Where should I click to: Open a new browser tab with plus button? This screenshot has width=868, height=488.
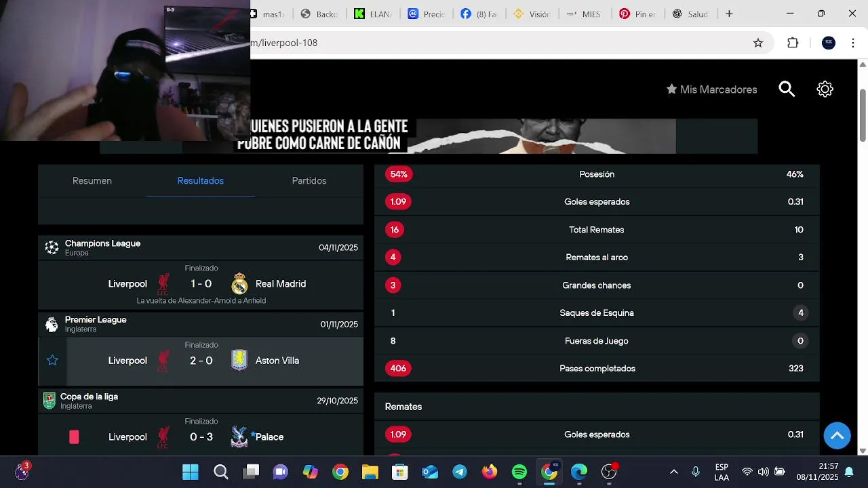pos(729,14)
